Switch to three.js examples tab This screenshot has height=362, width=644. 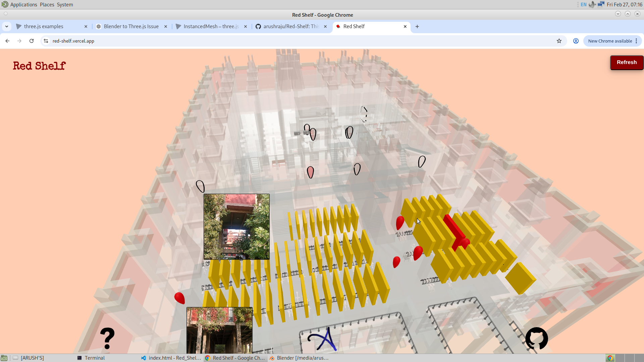tap(44, 26)
